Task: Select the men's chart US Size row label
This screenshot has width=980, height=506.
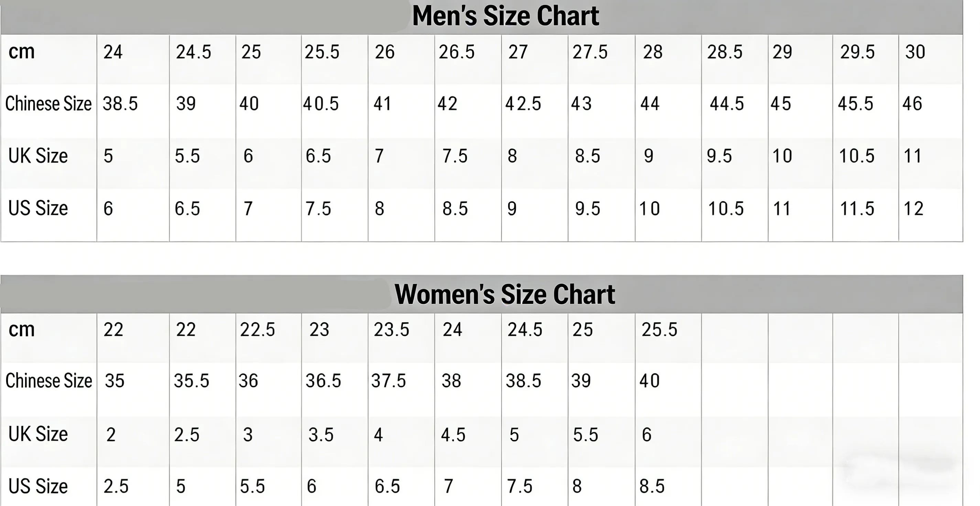Action: [38, 208]
